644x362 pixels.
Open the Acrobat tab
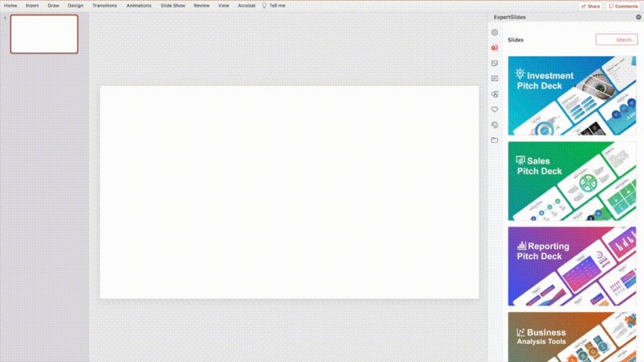[247, 6]
